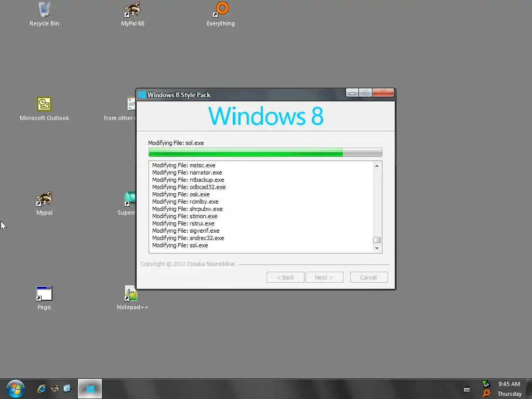Screen dimensions: 532x399
Task: Select the Mypal raccoon desktop shortcut
Action: pyautogui.click(x=44, y=203)
